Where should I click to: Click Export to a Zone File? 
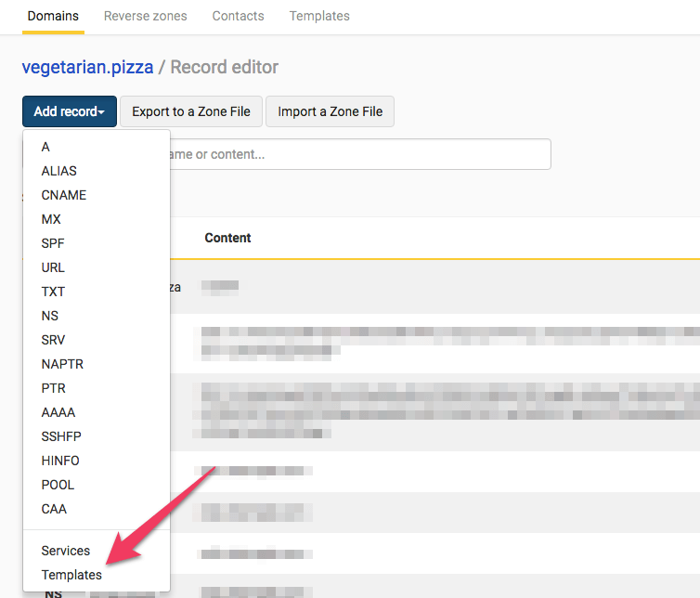coord(191,111)
